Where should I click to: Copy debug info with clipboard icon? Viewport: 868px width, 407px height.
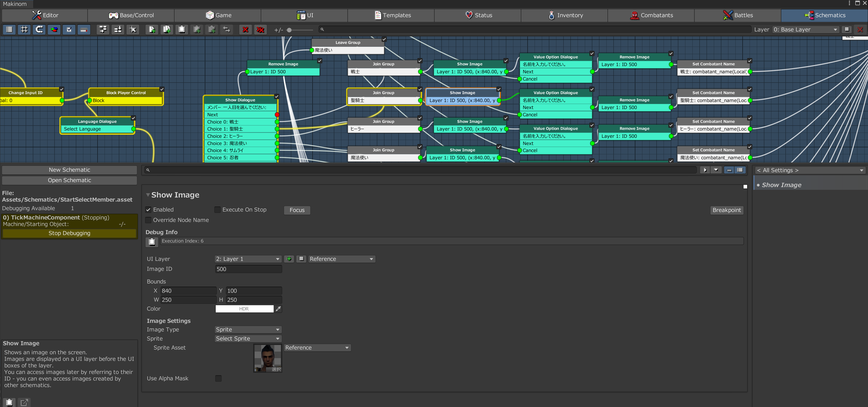point(152,242)
